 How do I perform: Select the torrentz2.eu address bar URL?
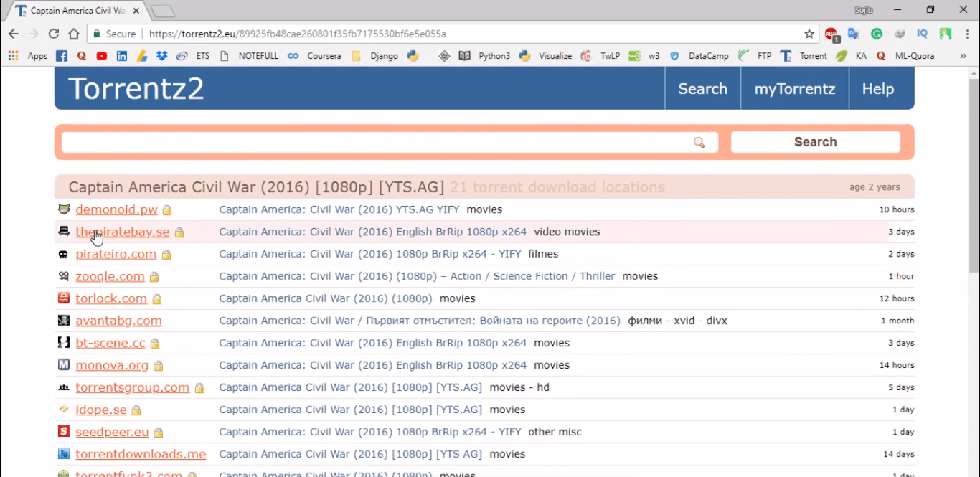[296, 34]
